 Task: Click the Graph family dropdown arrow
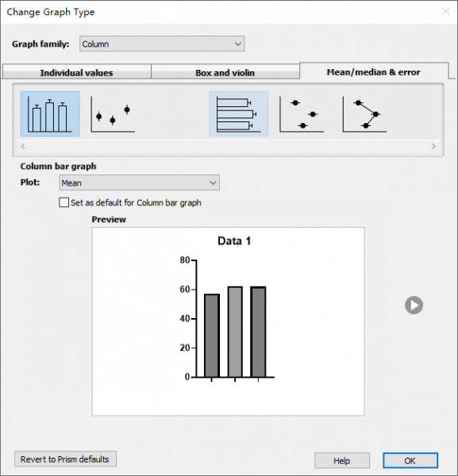pyautogui.click(x=238, y=44)
